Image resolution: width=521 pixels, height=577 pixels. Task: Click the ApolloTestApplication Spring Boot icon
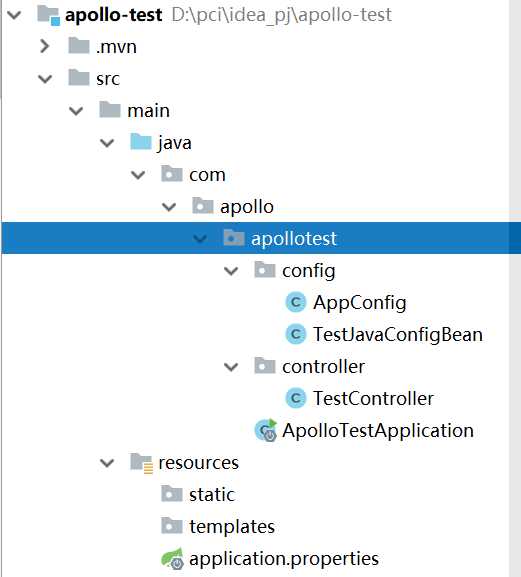click(x=265, y=430)
